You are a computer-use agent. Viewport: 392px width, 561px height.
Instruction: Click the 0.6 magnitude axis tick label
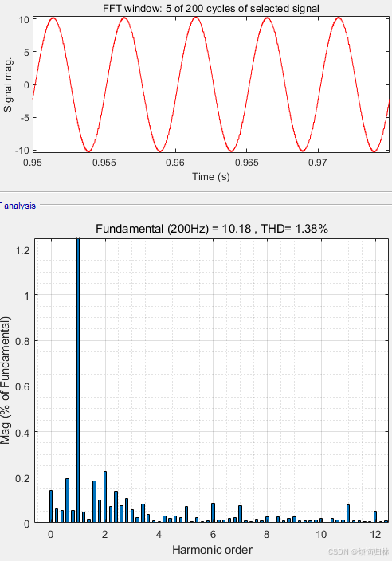click(x=22, y=386)
